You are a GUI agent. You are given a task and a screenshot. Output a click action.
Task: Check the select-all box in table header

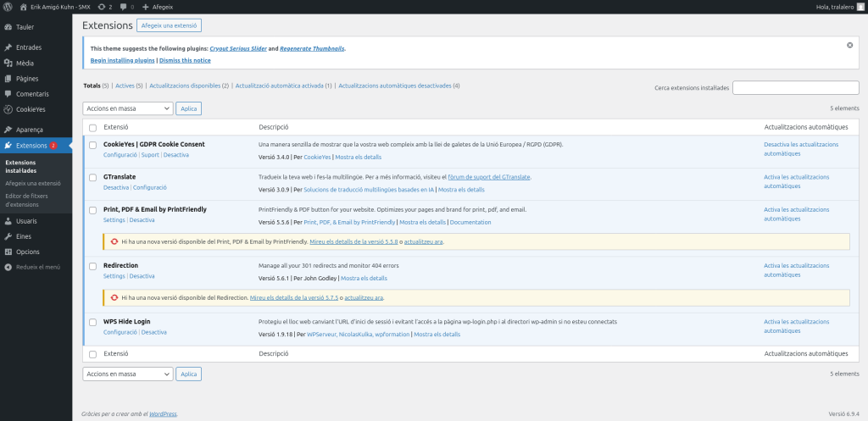[93, 127]
